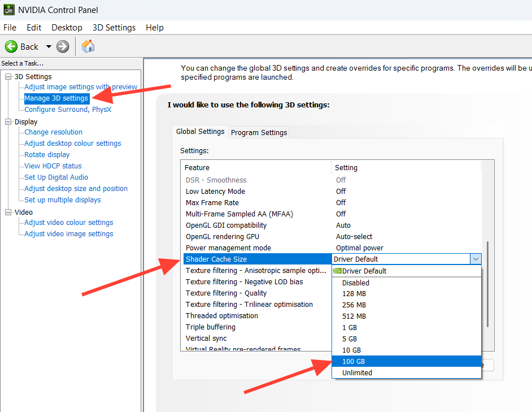This screenshot has height=412, width=532.
Task: Open the 3D Settings menu
Action: point(114,27)
